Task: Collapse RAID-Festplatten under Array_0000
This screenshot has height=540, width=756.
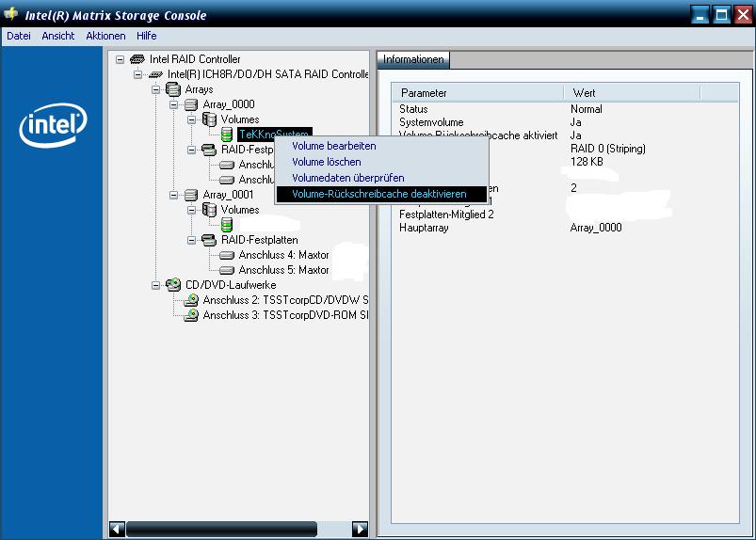Action: tap(191, 150)
